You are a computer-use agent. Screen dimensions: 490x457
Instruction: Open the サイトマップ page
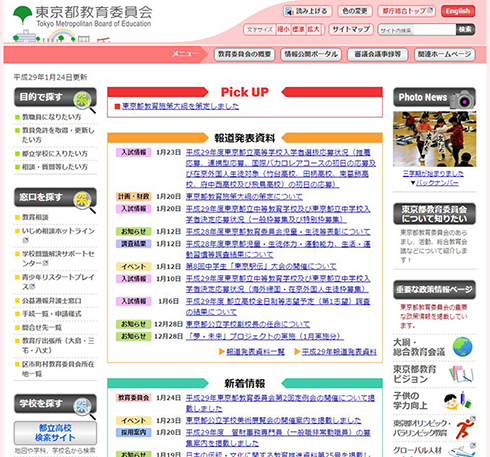pos(351,29)
